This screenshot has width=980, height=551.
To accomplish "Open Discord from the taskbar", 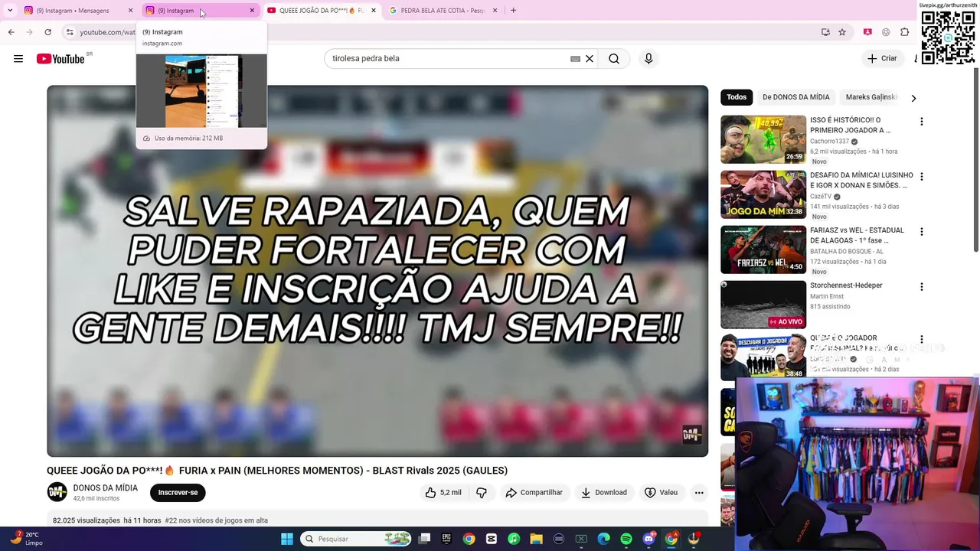I will 648,539.
